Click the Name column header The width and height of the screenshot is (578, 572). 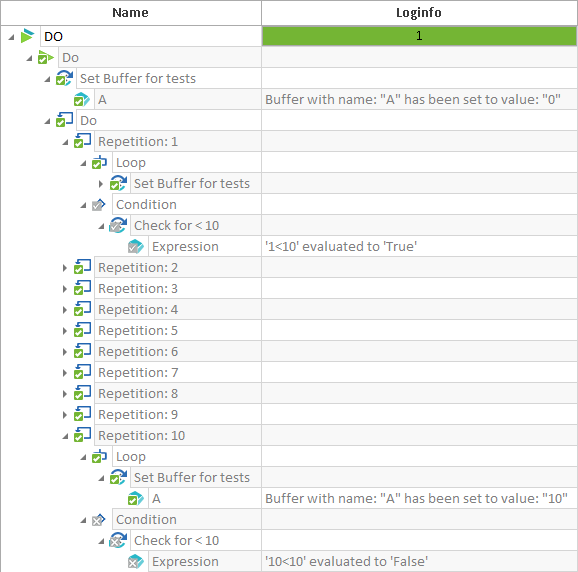[x=130, y=13]
